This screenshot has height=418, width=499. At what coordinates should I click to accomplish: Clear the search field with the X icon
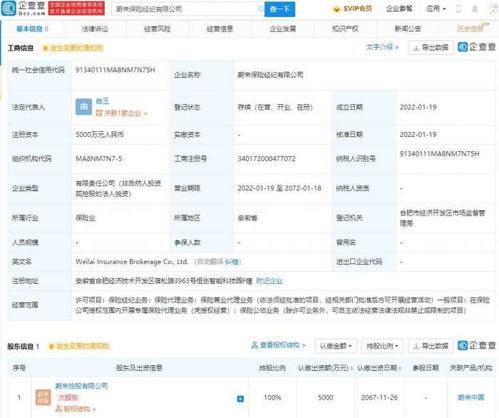[x=260, y=9]
